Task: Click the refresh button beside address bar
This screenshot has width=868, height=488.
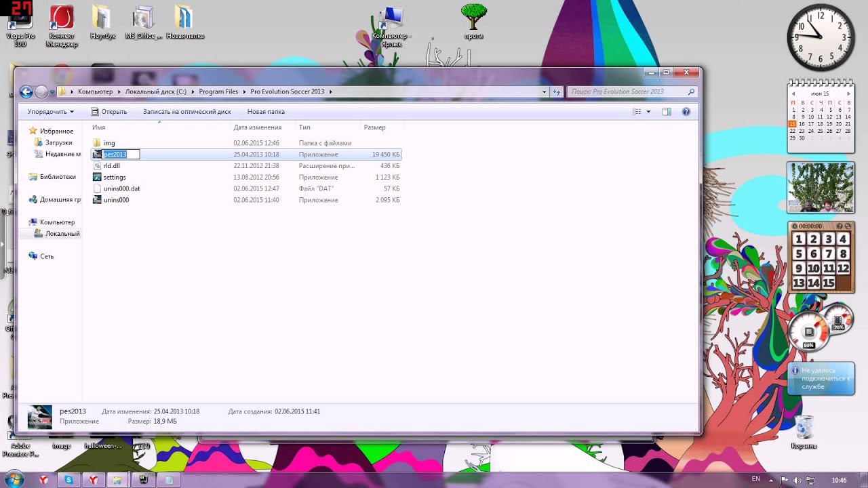Action: (557, 91)
